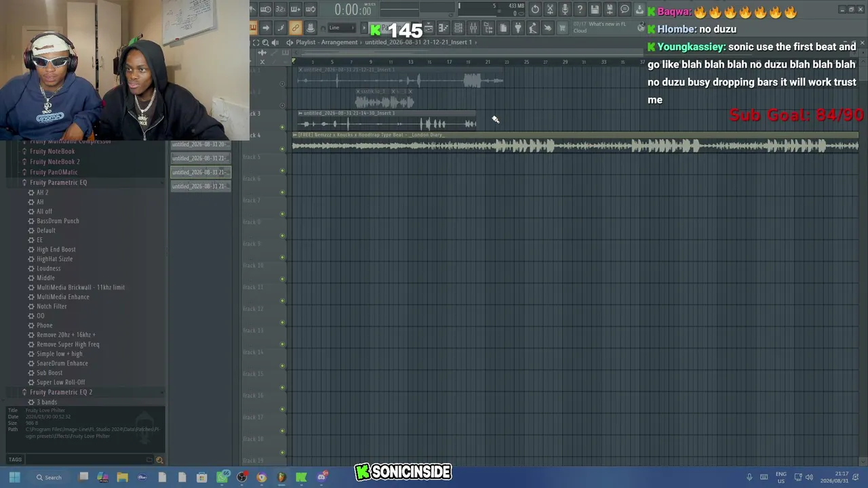
Task: Open project info speech bubble icon
Action: coord(625,9)
